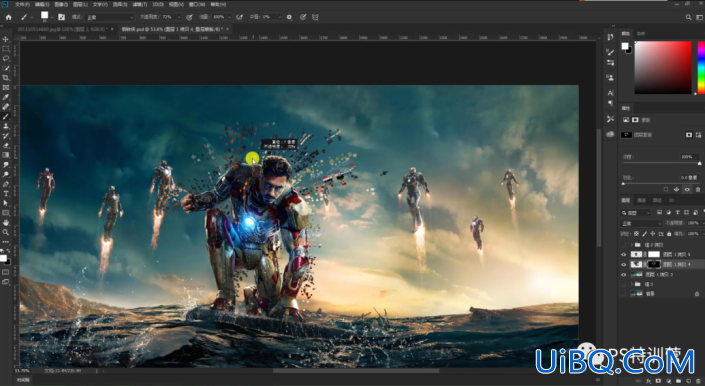Click the search icon at top right

click(x=688, y=17)
